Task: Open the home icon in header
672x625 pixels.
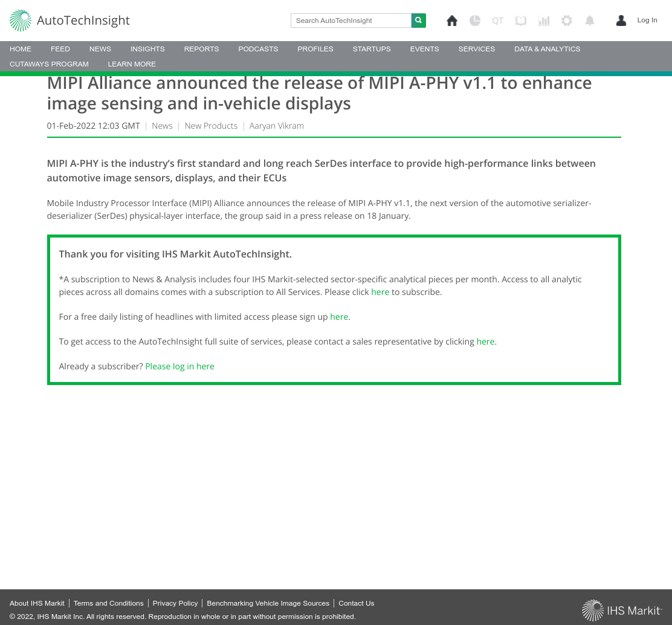Action: coord(451,21)
